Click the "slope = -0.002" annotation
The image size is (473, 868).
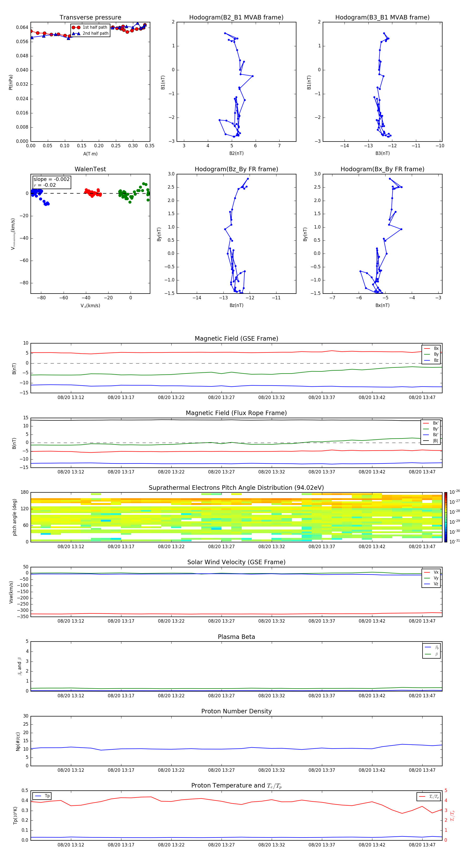point(52,179)
